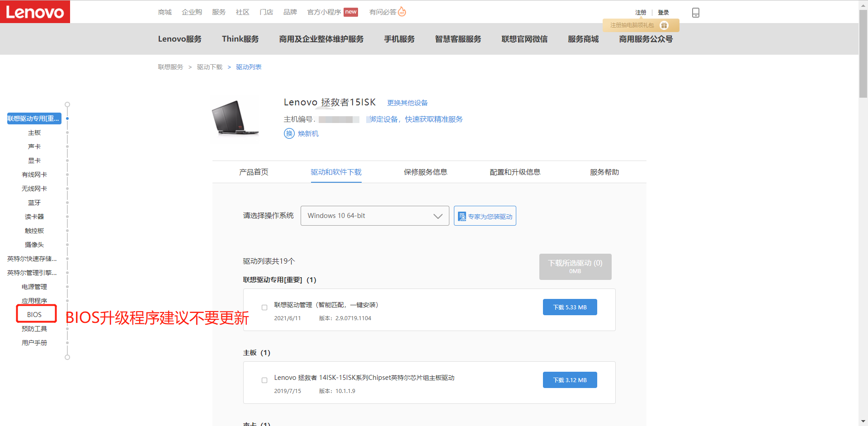Jump to 联想驱动专用 sidebar category
Screen dimensions: 868x426
tap(34, 118)
